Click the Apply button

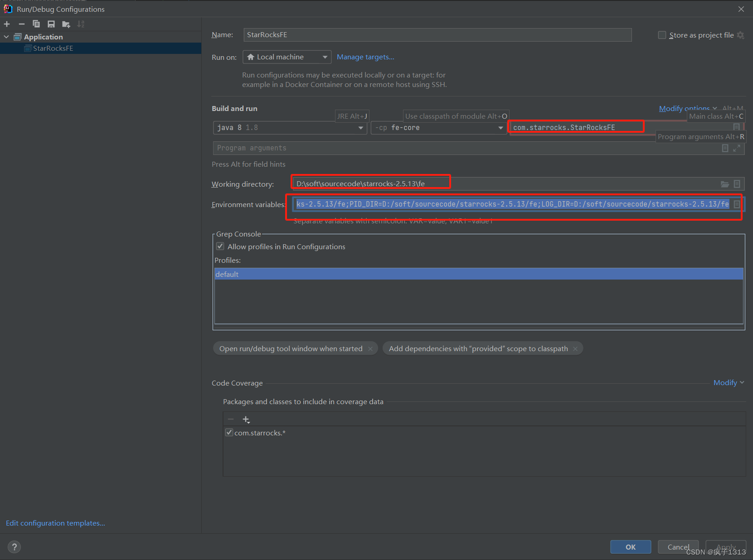726,547
